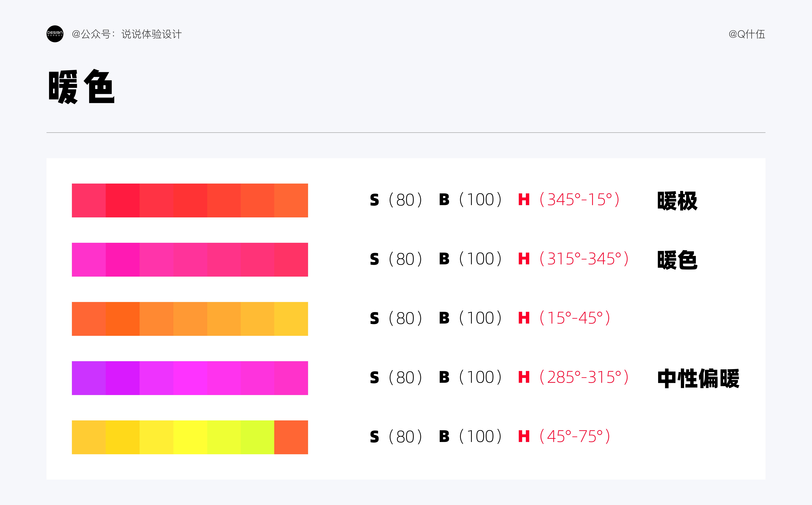Viewport: 812px width, 505px height.
Task: Choose the orange swatch ending the 45°-75° row
Action: click(291, 437)
